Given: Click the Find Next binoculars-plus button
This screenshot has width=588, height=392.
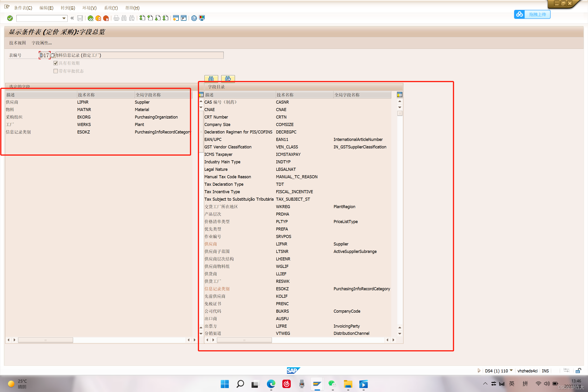Looking at the screenshot, I should pos(228,79).
